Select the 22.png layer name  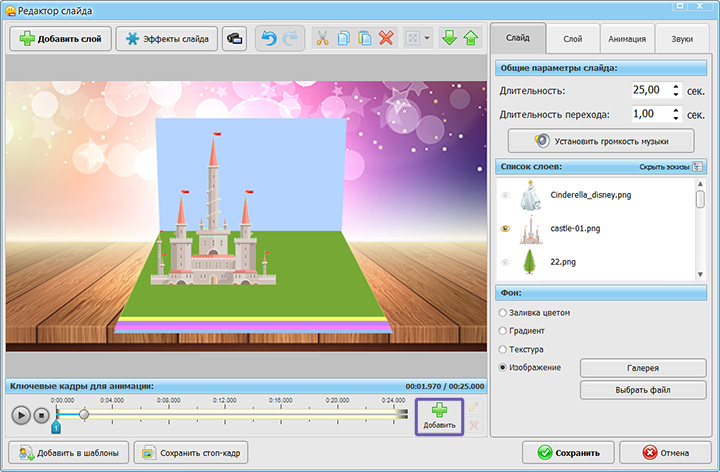(x=563, y=262)
